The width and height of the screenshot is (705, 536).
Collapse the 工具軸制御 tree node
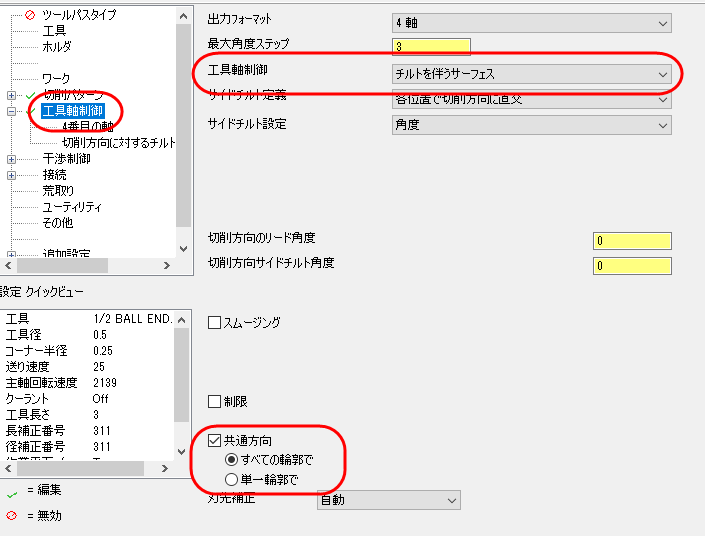coord(11,111)
